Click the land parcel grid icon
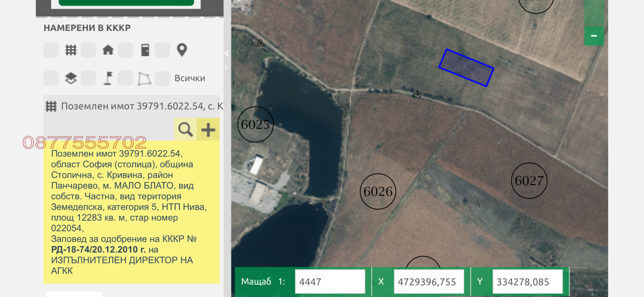The image size is (644, 297). coord(71,50)
